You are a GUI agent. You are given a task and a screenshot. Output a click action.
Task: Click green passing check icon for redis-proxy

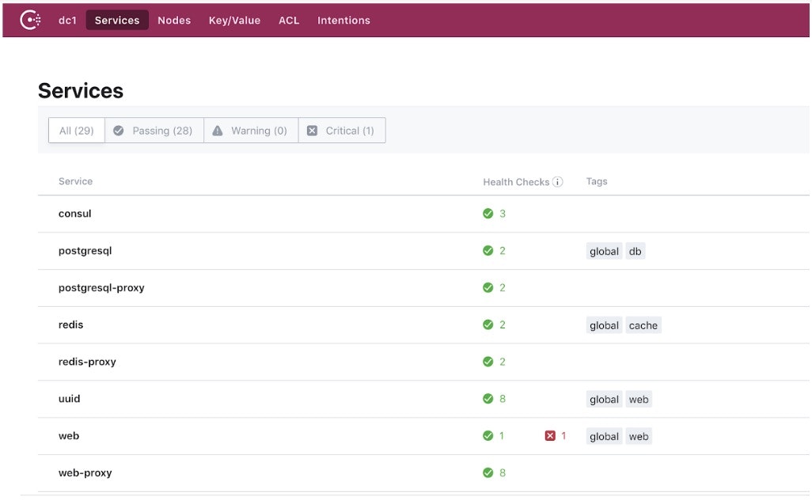point(488,362)
